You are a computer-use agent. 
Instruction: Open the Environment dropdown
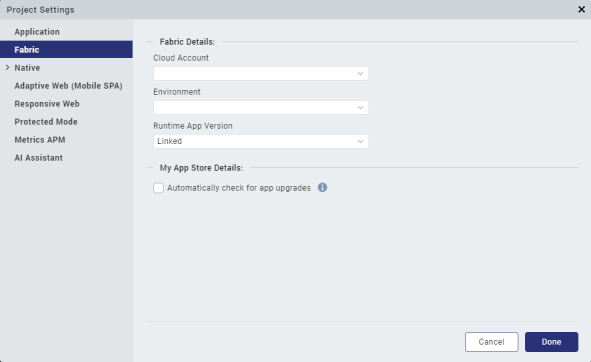coord(261,107)
